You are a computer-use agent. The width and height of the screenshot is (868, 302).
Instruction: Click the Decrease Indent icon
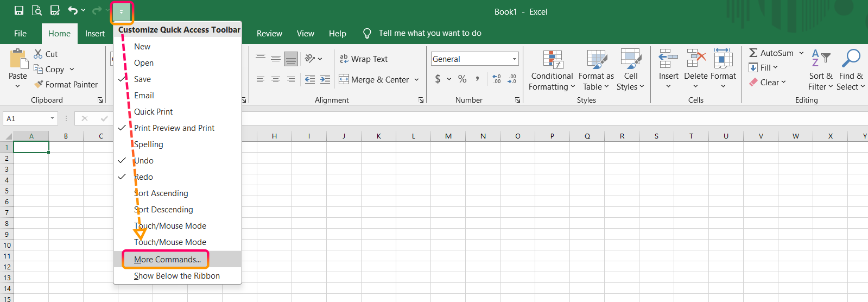click(310, 79)
